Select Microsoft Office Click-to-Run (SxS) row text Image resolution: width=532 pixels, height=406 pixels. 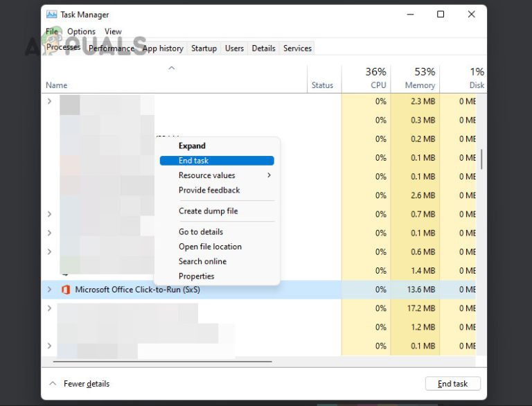click(137, 290)
